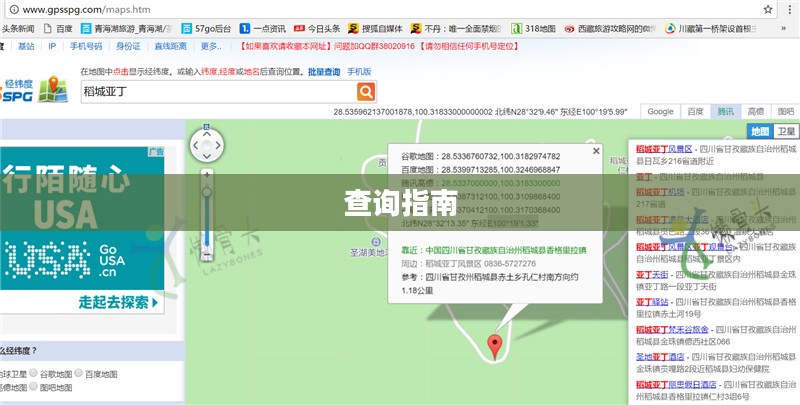This screenshot has width=800, height=405.
Task: Open the 手机号码 navigation link
Action: click(86, 46)
